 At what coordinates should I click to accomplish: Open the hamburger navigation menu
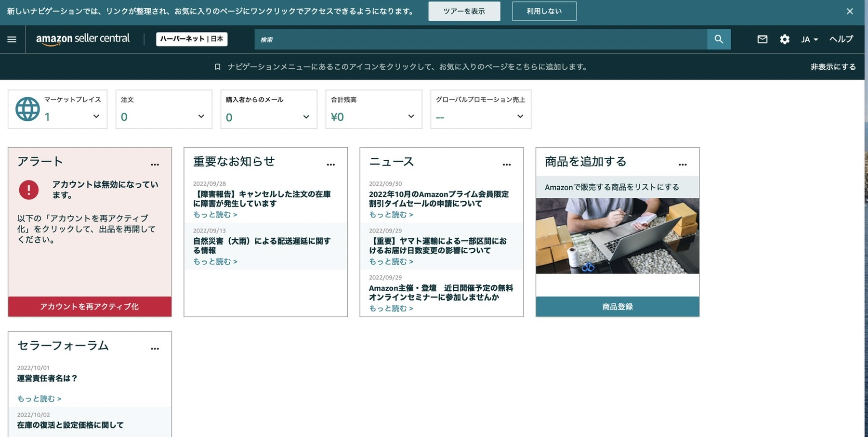[x=12, y=39]
